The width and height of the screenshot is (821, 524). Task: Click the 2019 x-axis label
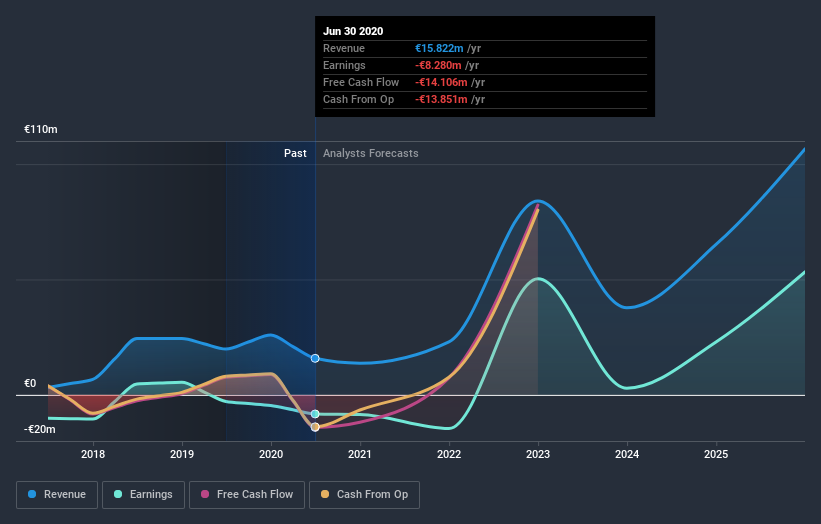tap(182, 454)
